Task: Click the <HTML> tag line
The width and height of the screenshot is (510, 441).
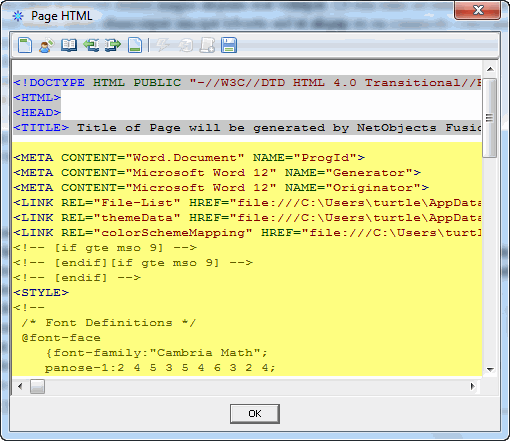Action: pyautogui.click(x=37, y=98)
